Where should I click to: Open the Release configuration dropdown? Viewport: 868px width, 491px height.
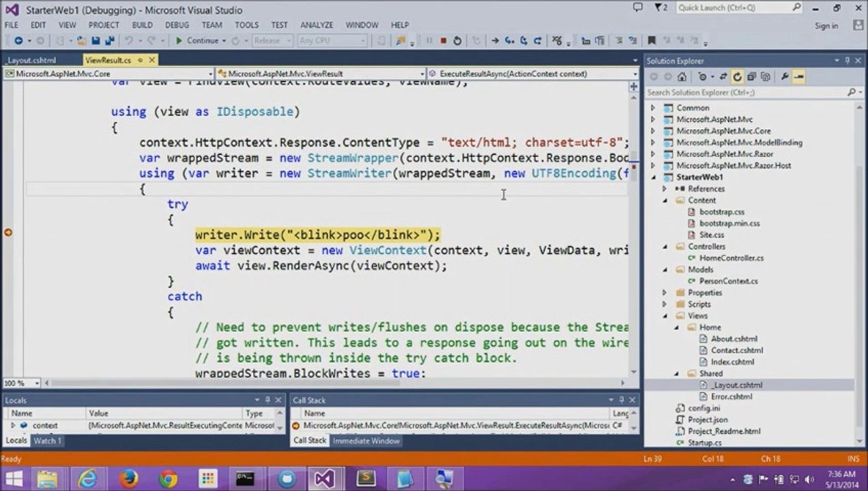(272, 40)
